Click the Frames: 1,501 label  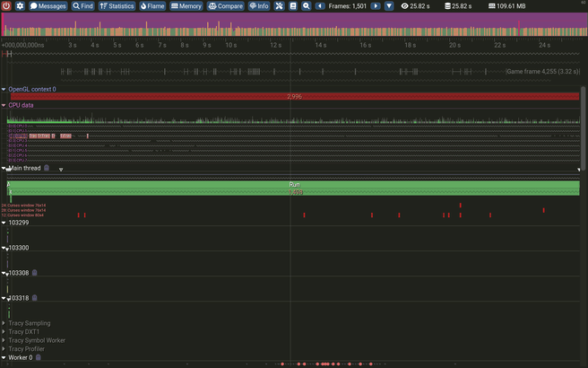point(347,6)
